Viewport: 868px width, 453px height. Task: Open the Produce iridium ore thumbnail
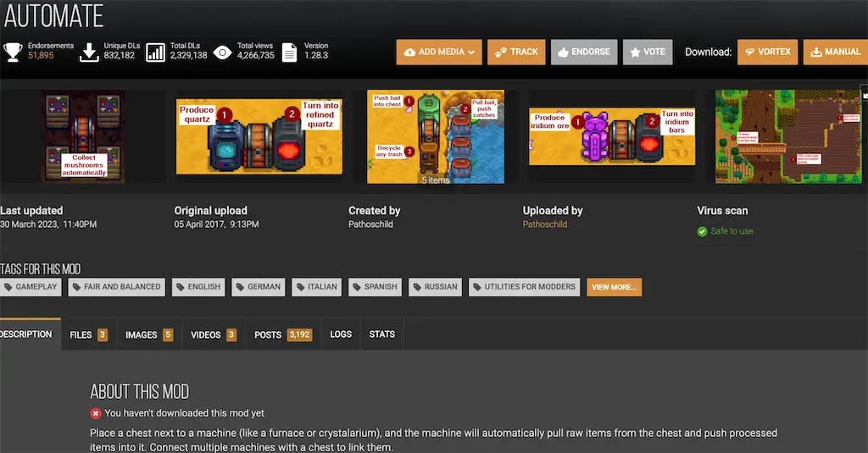click(x=612, y=136)
